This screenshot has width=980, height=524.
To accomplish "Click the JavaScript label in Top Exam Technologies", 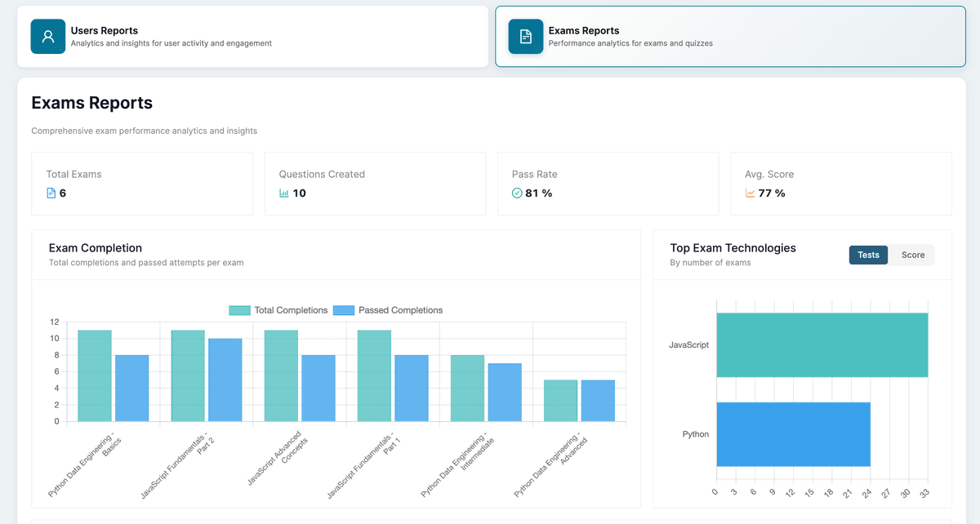I will pyautogui.click(x=689, y=344).
